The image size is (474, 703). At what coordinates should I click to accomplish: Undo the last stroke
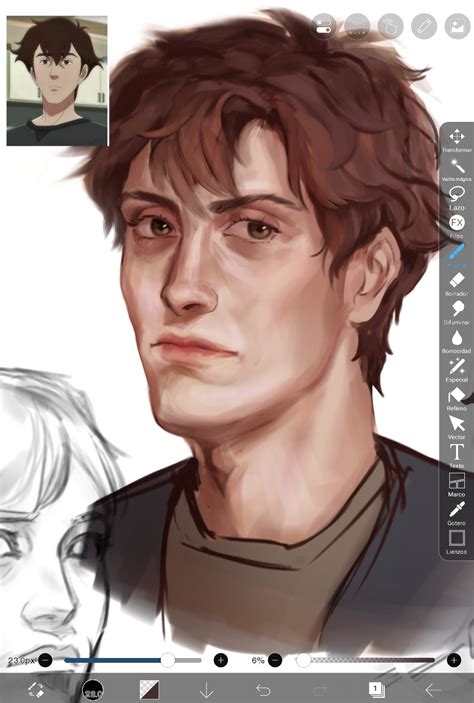point(263,690)
